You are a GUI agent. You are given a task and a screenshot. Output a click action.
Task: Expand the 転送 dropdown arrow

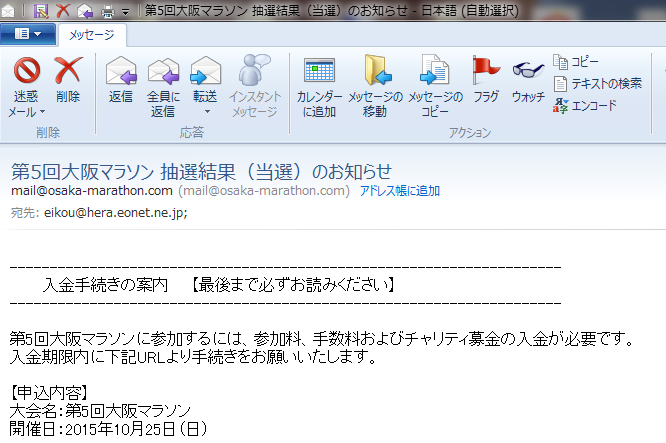coord(207,112)
